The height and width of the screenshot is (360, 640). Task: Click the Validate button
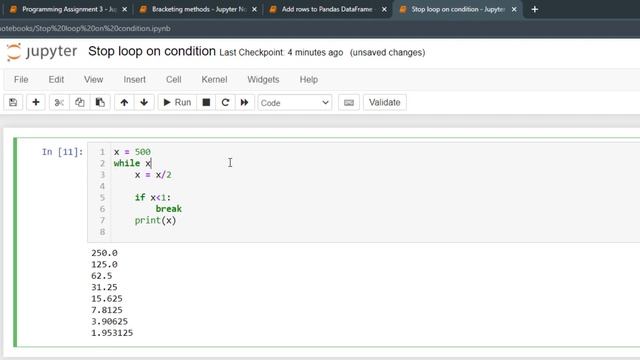384,102
